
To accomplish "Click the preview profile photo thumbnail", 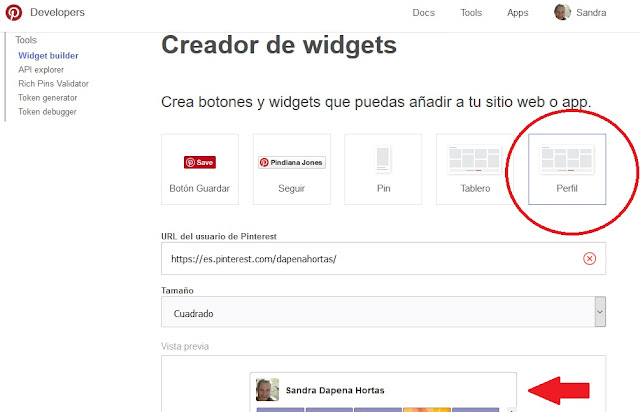I will [267, 390].
